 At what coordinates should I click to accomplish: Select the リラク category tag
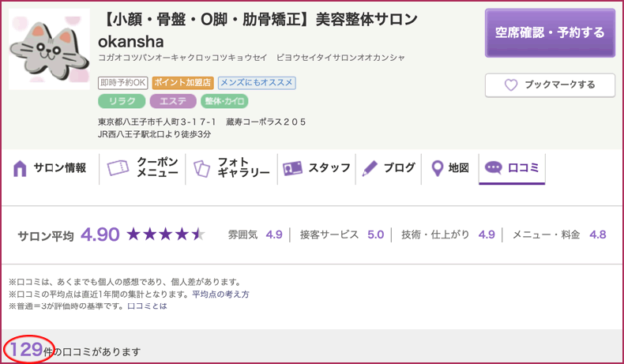pyautogui.click(x=122, y=101)
